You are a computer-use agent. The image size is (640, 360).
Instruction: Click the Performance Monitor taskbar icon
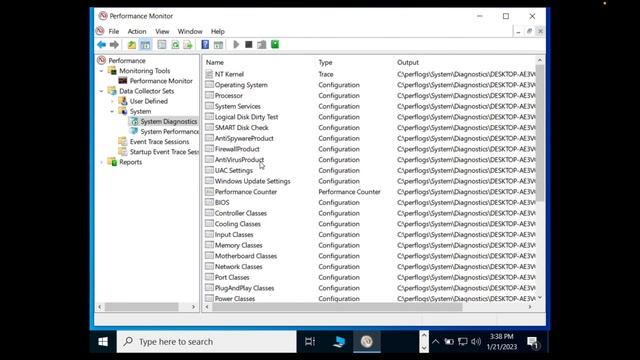[367, 341]
